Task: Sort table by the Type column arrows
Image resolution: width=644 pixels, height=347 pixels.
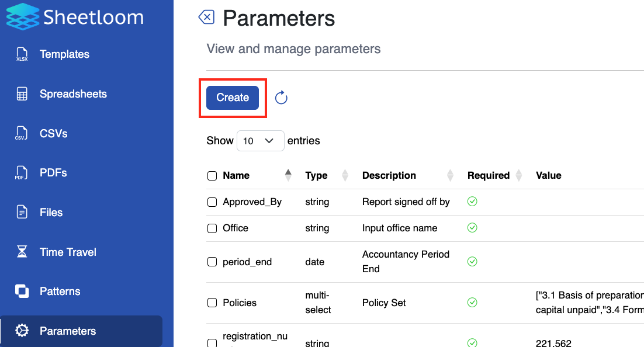Action: click(x=344, y=175)
